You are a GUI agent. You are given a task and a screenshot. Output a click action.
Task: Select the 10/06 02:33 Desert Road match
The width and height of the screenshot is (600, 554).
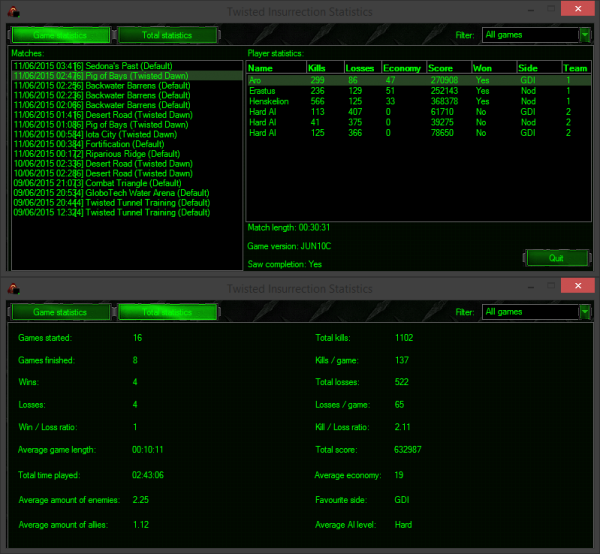127,163
